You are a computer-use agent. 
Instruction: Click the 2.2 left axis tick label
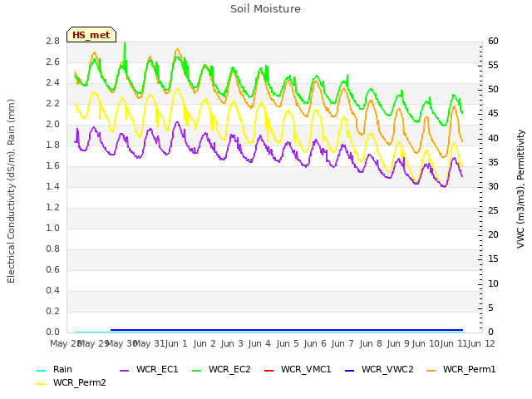coord(52,103)
